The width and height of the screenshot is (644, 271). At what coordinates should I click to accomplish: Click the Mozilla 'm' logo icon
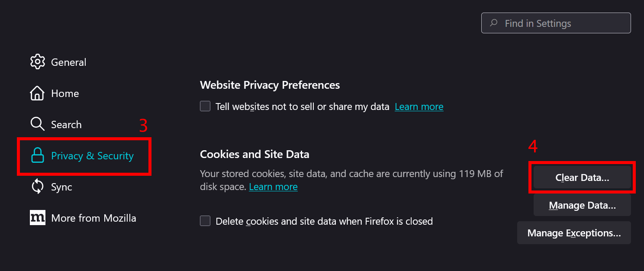click(x=38, y=218)
